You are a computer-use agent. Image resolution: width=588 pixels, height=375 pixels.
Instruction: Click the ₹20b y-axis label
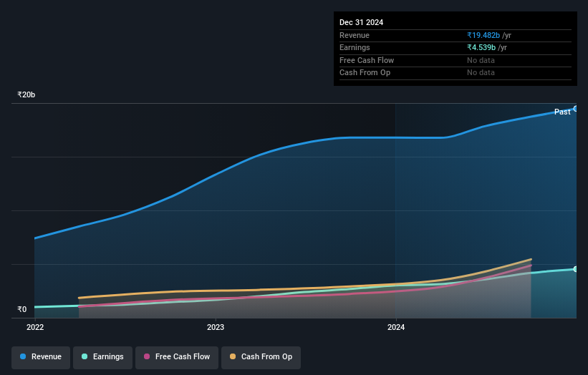pos(26,94)
